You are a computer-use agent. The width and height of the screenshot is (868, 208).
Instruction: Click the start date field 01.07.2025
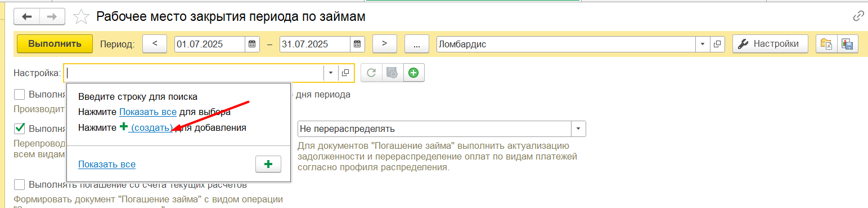point(210,44)
